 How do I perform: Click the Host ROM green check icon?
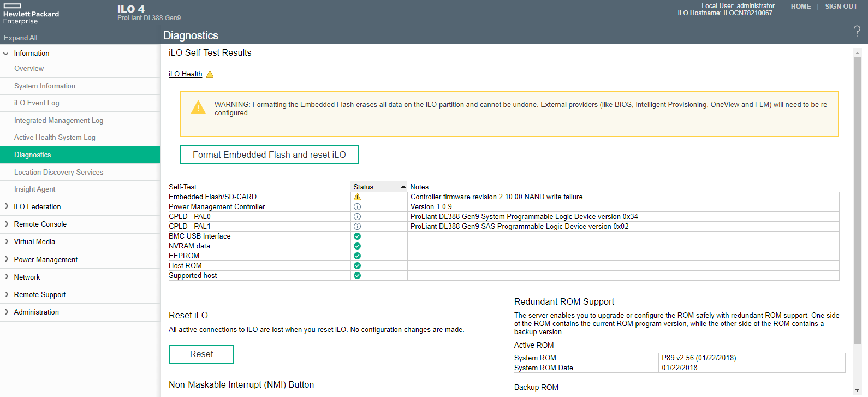click(x=357, y=266)
